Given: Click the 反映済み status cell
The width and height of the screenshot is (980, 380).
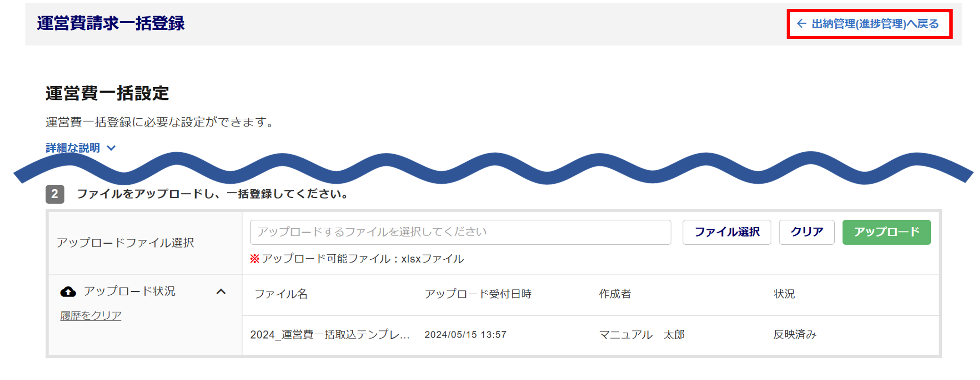Looking at the screenshot, I should 795,335.
